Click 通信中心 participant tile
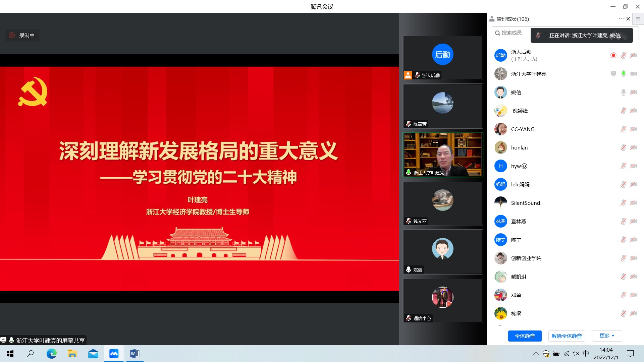Viewport: 644px width, 362px height. [x=443, y=300]
